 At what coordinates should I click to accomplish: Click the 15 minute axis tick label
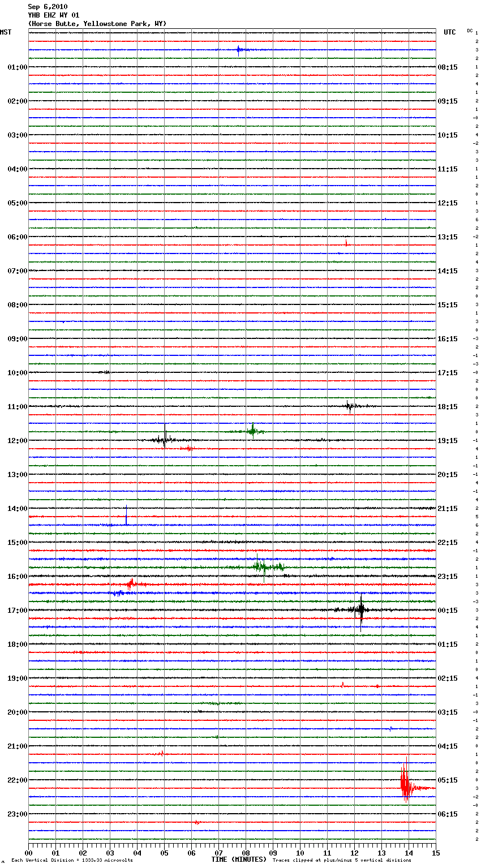[436, 853]
